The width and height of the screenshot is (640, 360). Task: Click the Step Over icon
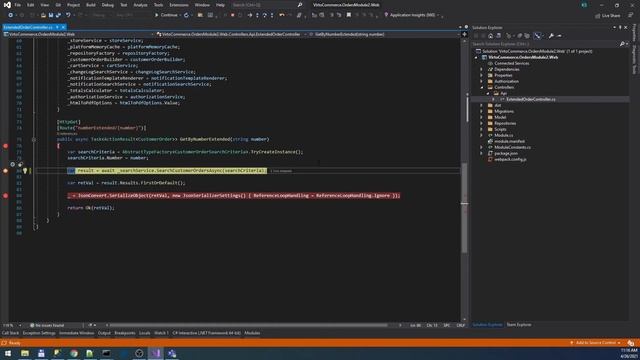(264, 15)
